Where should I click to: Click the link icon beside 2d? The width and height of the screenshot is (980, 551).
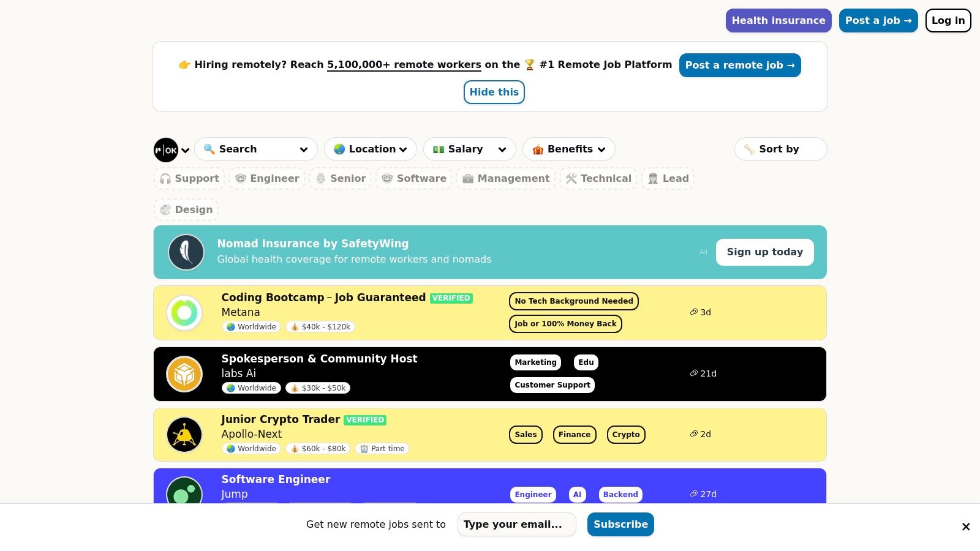tap(694, 434)
